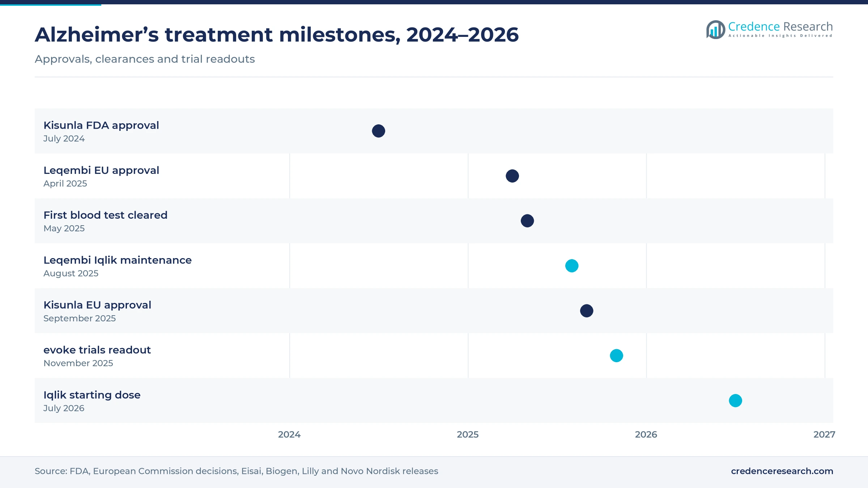
Task: Click the Kisunla EU approval timeline dot
Action: pyautogui.click(x=587, y=311)
